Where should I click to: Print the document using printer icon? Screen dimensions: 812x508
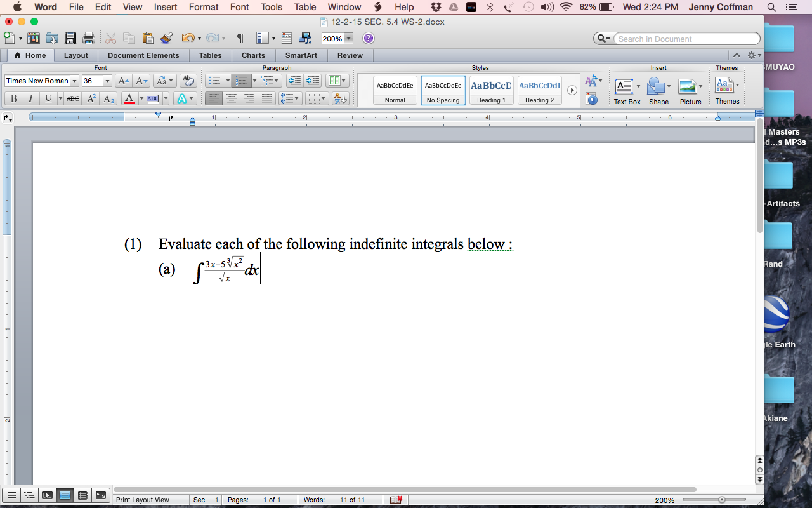(x=89, y=39)
